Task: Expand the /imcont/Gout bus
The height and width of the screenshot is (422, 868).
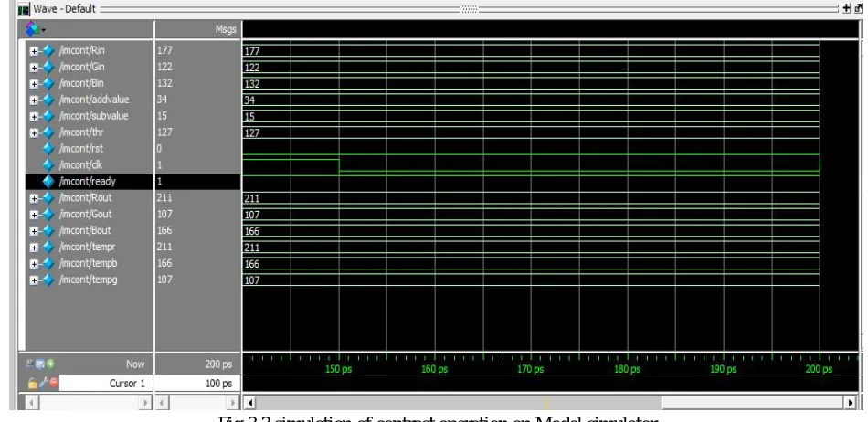Action: 34,215
